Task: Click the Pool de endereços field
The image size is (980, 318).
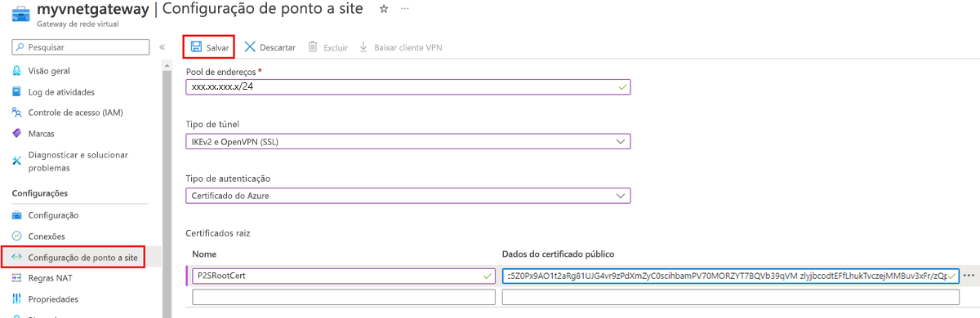Action: click(x=408, y=86)
